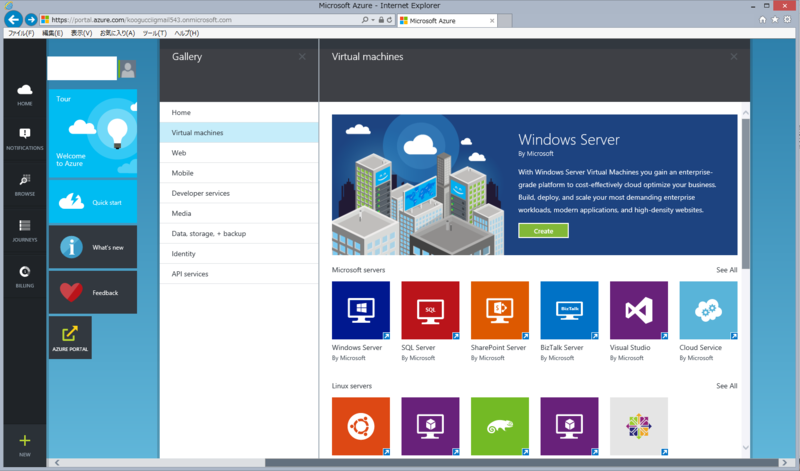
Task: Open the 表示(V) menu
Action: pos(81,33)
